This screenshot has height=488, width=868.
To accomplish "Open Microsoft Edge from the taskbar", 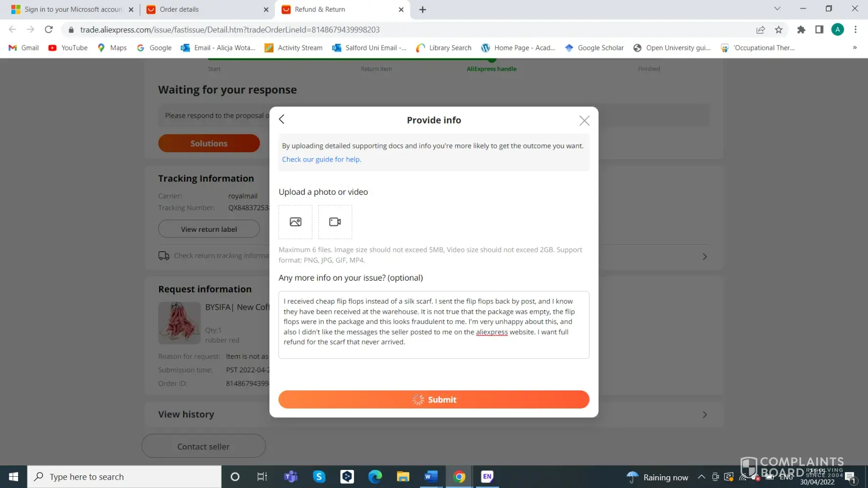I will tap(375, 477).
